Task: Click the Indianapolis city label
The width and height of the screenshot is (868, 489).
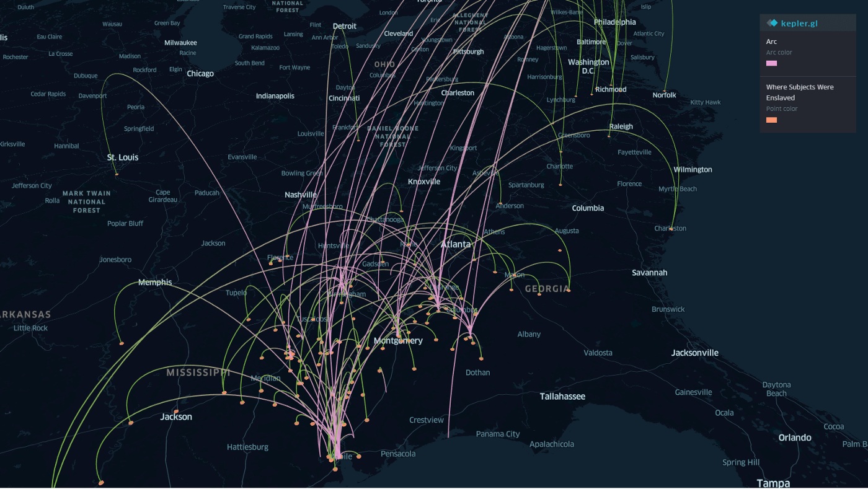Action: coord(275,96)
